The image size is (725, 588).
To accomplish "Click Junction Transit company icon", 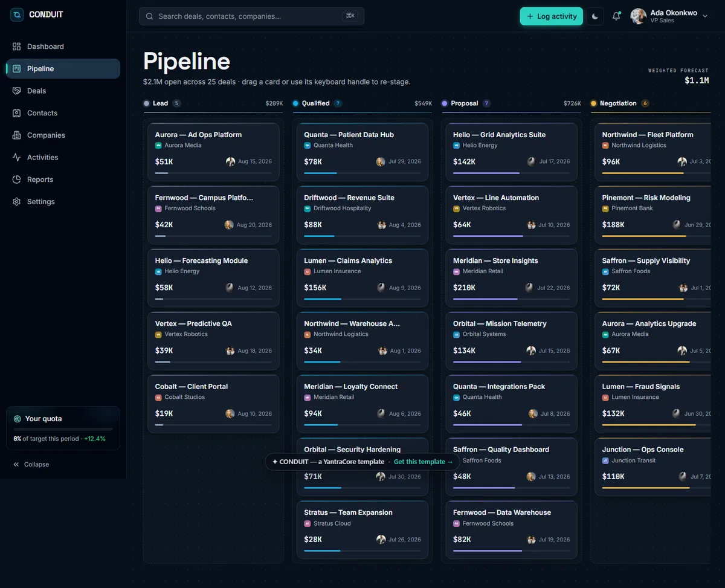I will click(x=605, y=460).
